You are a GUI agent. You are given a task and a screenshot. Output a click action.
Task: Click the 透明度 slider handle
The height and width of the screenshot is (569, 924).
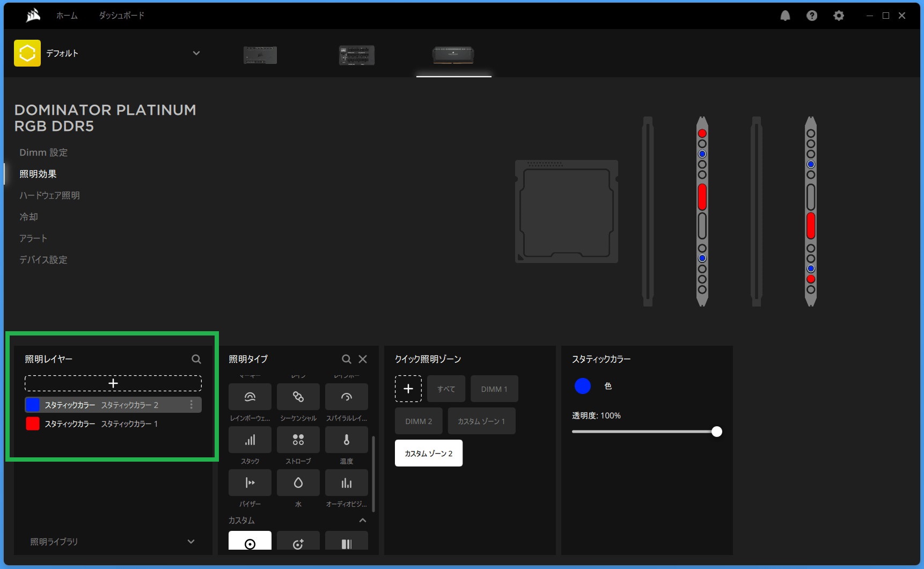pos(717,432)
